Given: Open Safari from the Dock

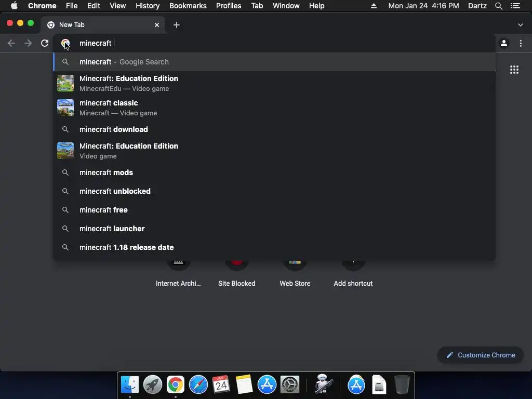Looking at the screenshot, I should 198,384.
